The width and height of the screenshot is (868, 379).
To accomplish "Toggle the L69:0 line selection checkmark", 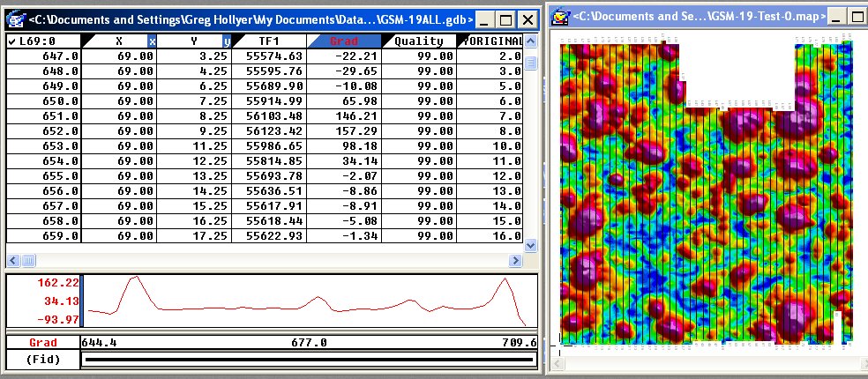I will pos(11,41).
